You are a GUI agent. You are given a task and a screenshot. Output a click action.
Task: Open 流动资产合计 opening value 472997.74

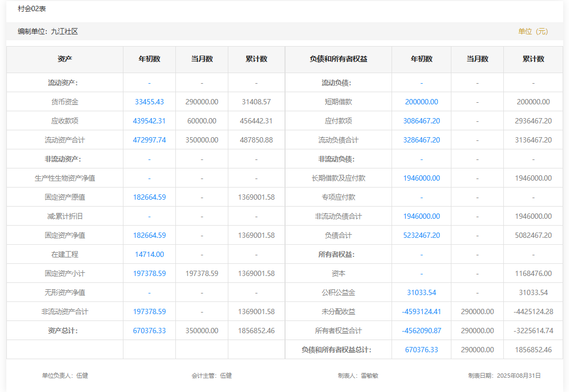click(x=149, y=140)
